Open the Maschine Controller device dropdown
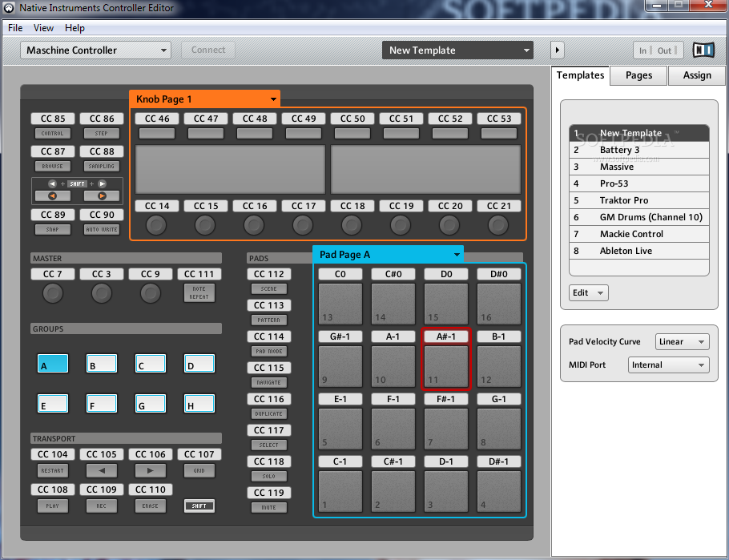This screenshot has height=560, width=729. [x=95, y=50]
